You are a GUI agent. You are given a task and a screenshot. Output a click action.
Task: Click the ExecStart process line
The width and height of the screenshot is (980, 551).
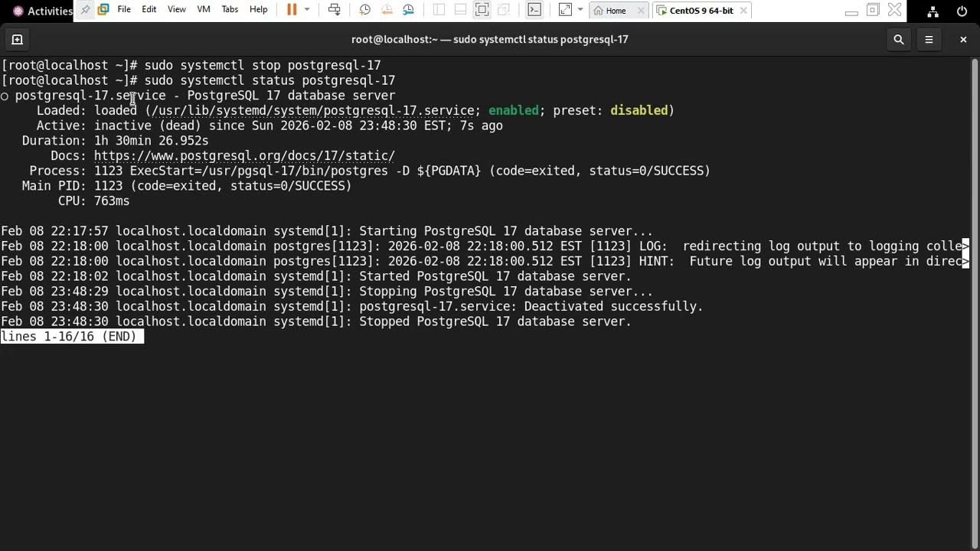pos(370,171)
